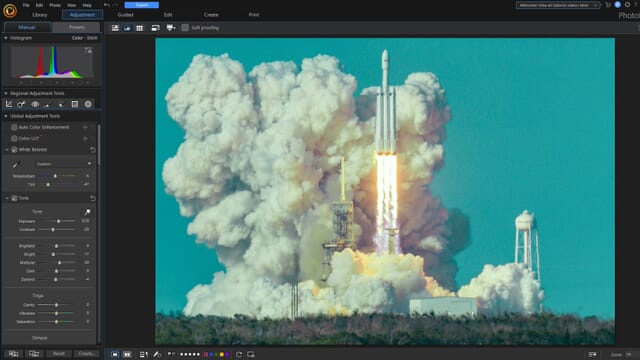Image resolution: width=640 pixels, height=360 pixels.
Task: Switch histogram to B&W mode
Action: pos(92,38)
